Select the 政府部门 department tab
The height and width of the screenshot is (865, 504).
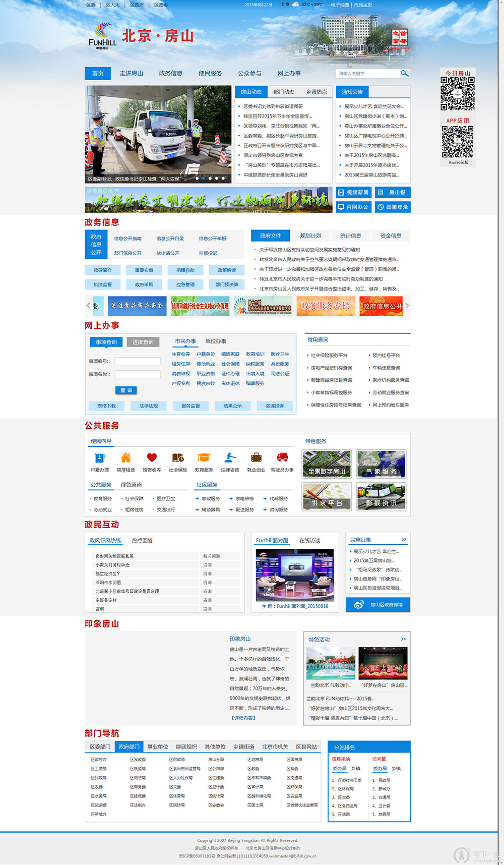pos(129,746)
